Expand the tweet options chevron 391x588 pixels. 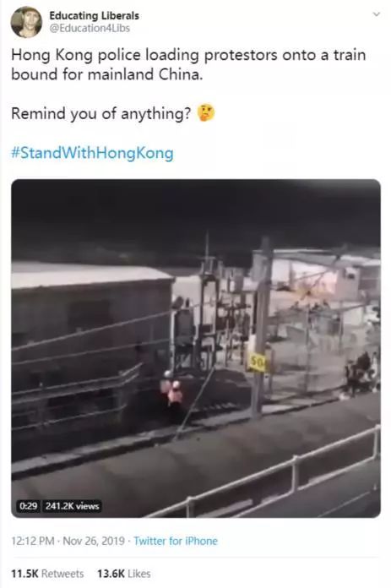pos(377,14)
